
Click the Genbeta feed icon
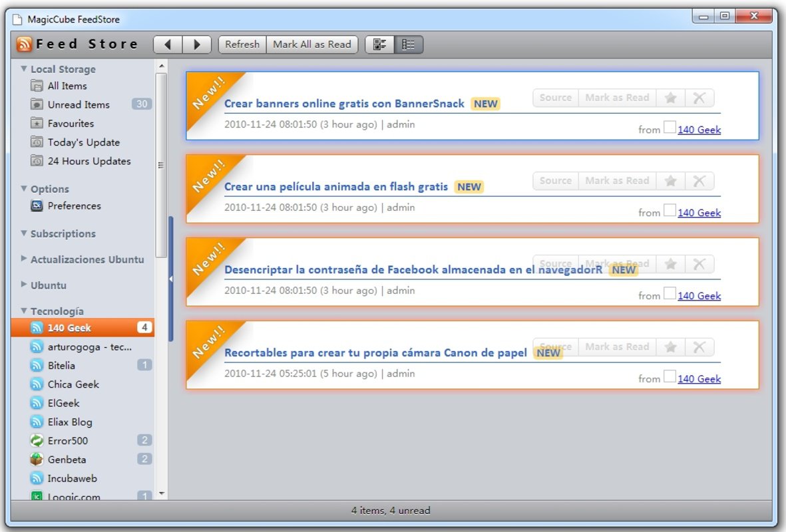point(37,460)
